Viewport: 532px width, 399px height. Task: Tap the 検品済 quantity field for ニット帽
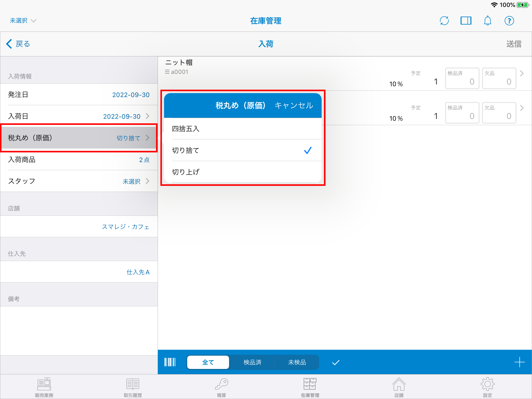(x=462, y=79)
